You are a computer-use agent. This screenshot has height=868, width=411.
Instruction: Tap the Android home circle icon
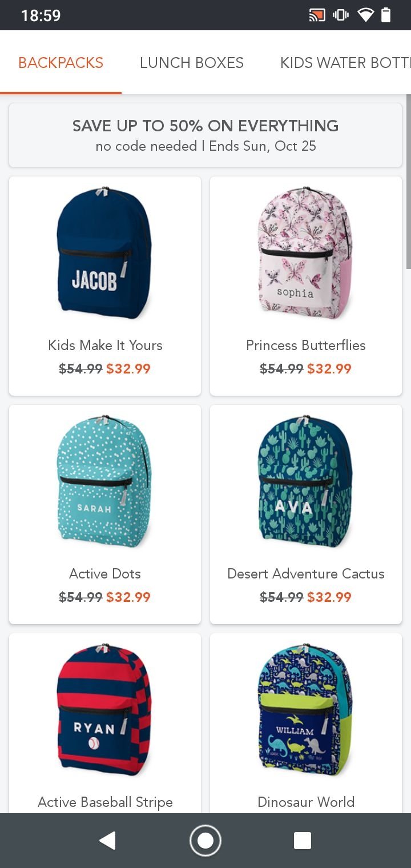(x=205, y=841)
